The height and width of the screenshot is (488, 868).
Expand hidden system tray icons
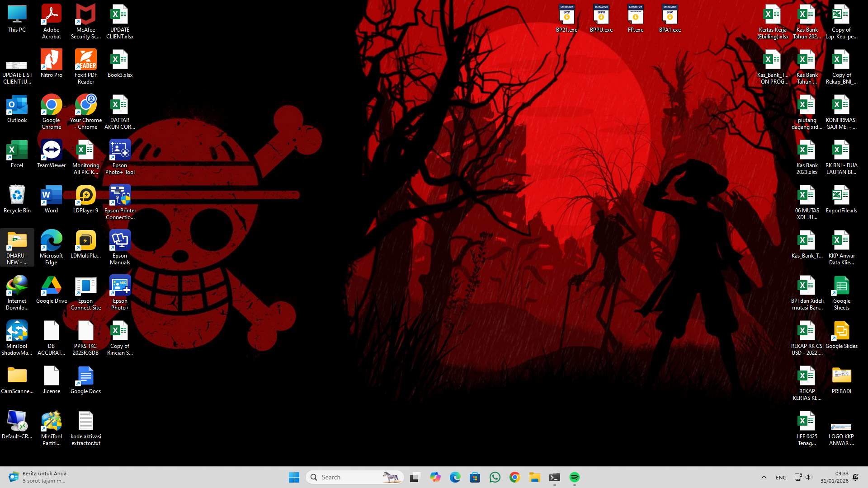[x=764, y=477]
